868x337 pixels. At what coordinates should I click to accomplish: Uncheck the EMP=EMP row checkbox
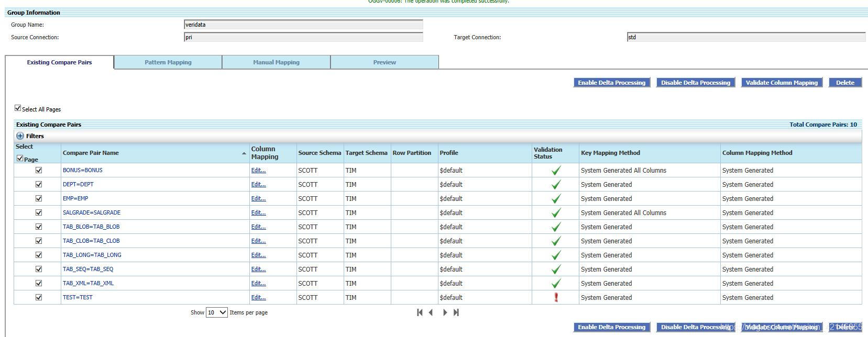(39, 198)
